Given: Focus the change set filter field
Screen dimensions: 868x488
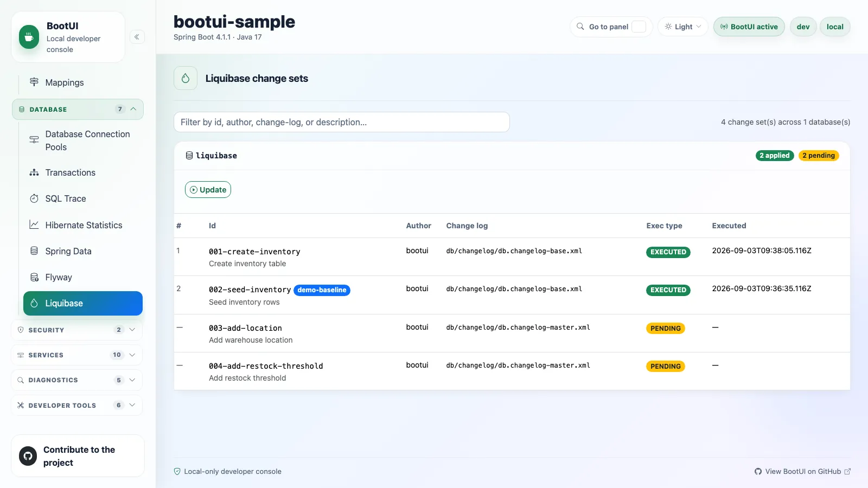Looking at the screenshot, I should click(x=342, y=122).
